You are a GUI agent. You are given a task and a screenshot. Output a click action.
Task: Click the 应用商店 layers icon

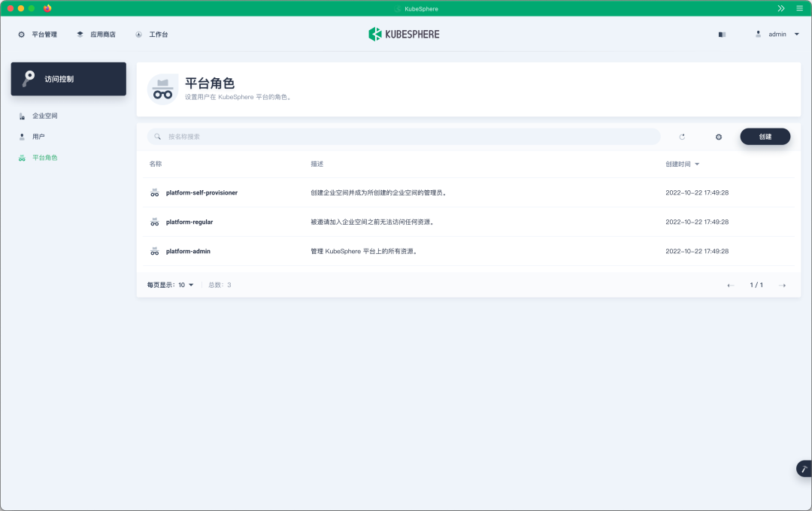click(80, 35)
